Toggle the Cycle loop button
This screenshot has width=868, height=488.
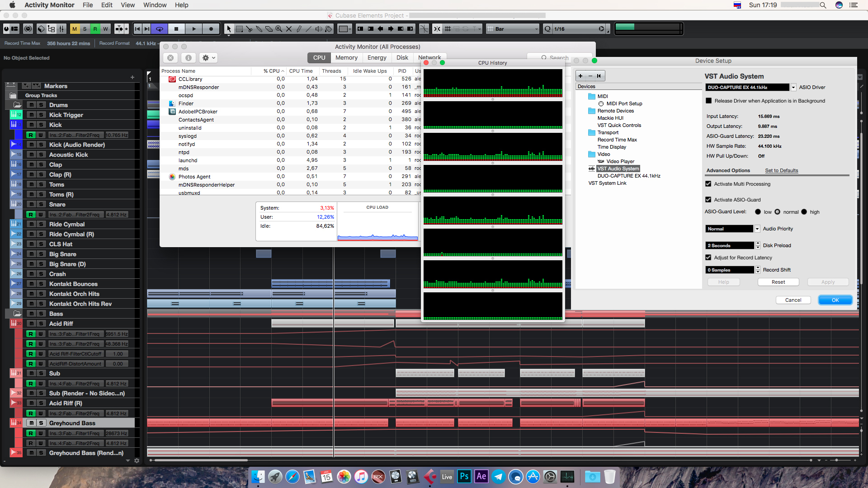pos(160,29)
